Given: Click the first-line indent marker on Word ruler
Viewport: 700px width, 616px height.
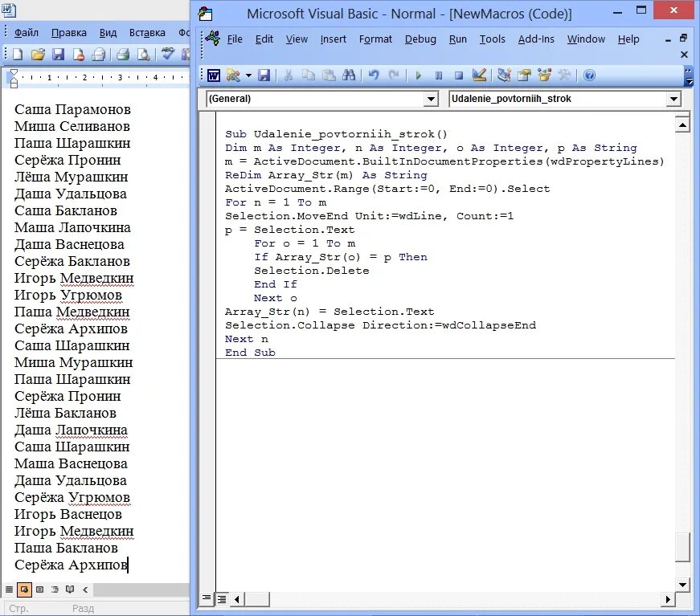Looking at the screenshot, I should [14, 74].
